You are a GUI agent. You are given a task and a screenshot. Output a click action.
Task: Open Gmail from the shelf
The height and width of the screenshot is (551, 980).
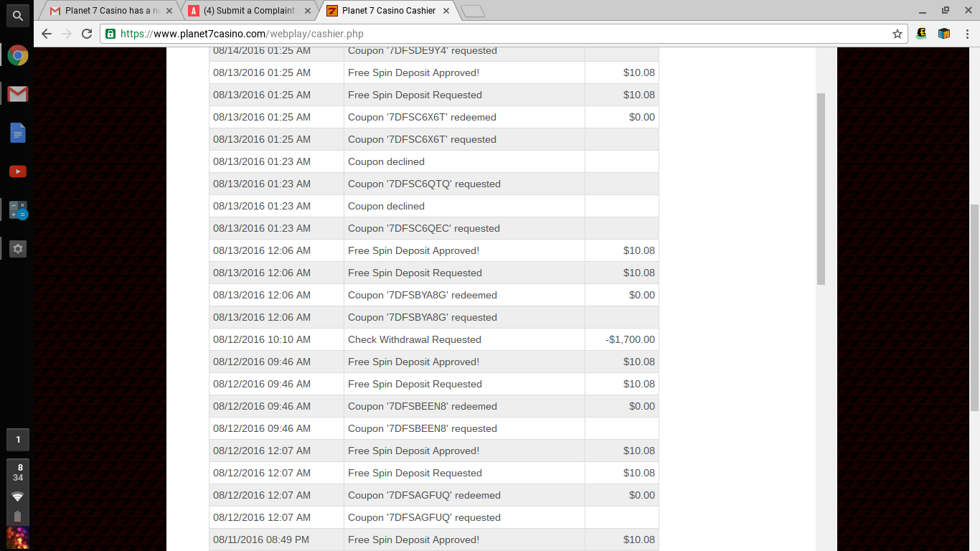click(x=18, y=94)
